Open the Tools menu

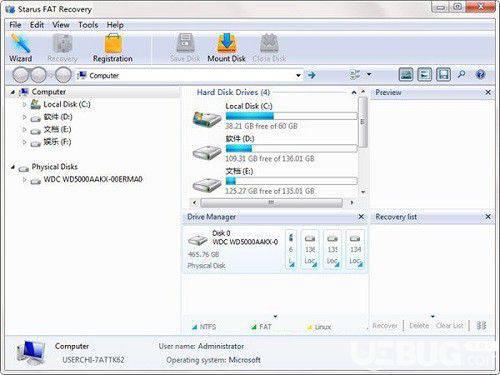(x=88, y=25)
